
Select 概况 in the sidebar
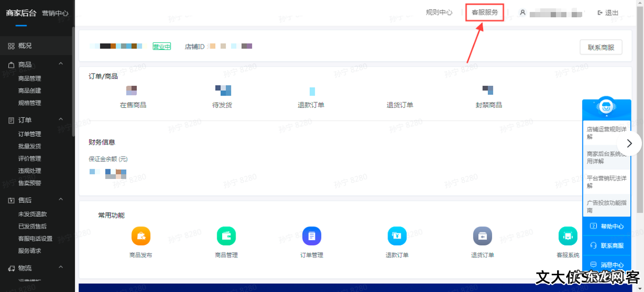pos(25,46)
